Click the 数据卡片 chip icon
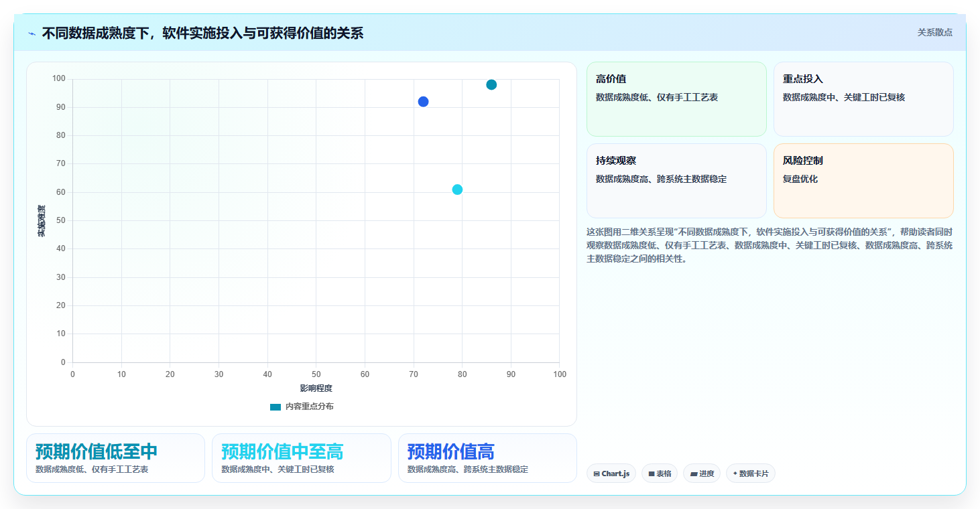The height and width of the screenshot is (509, 980). pyautogui.click(x=735, y=474)
